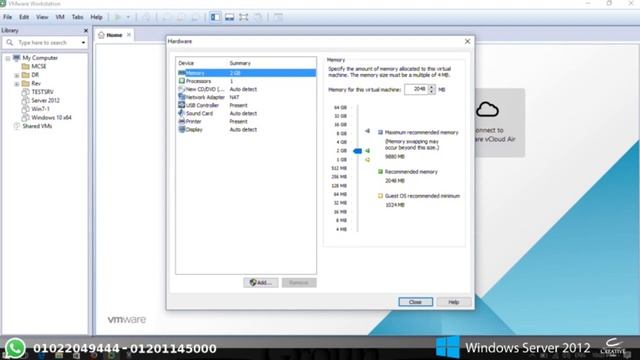
Task: Select the Win7-1 virtual machine
Action: point(40,109)
